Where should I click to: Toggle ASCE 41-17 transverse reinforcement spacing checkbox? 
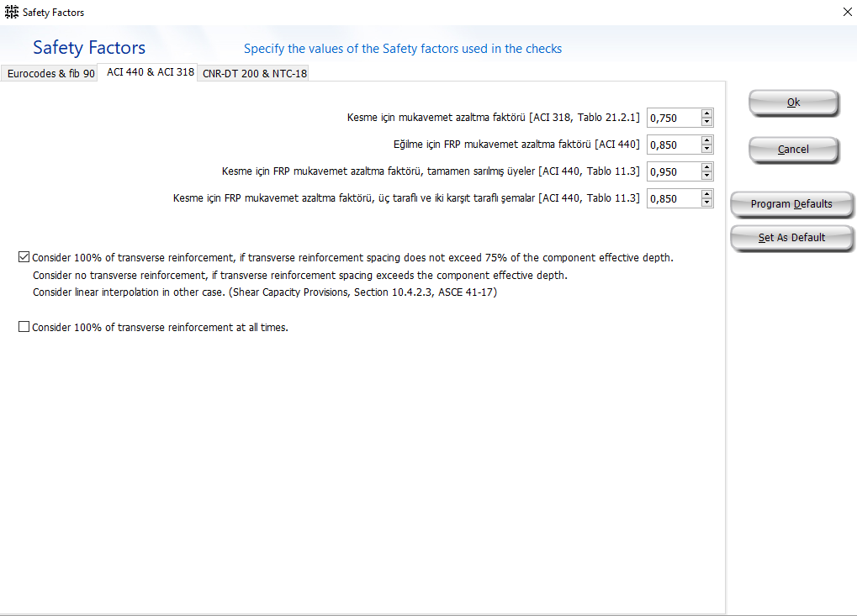(24, 256)
